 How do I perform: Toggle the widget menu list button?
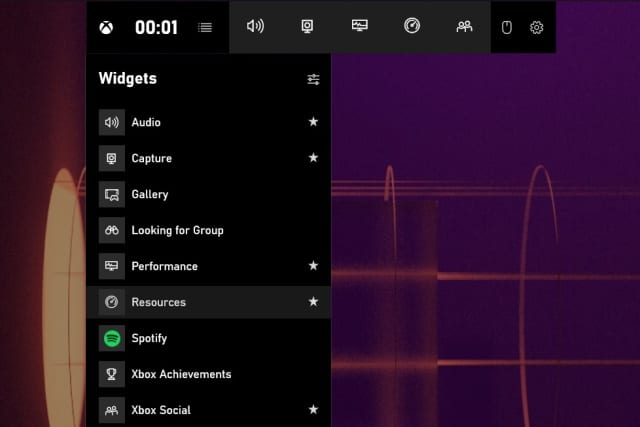205,27
